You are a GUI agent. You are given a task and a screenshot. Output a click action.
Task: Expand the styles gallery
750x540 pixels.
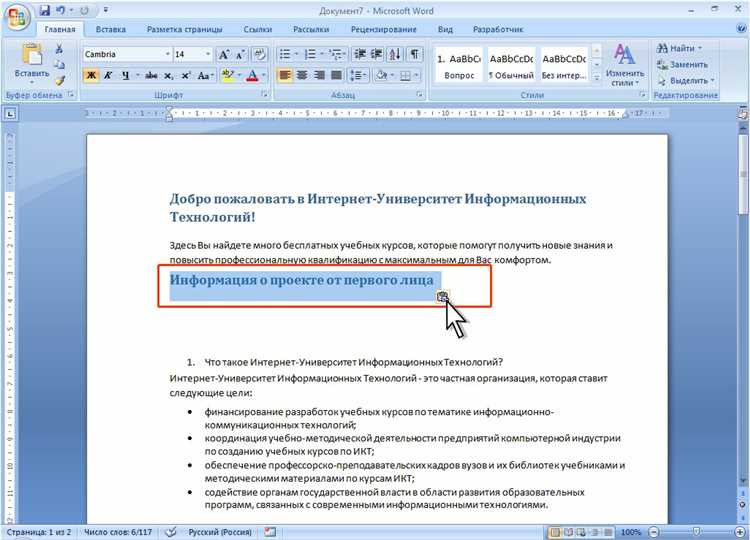(x=596, y=77)
